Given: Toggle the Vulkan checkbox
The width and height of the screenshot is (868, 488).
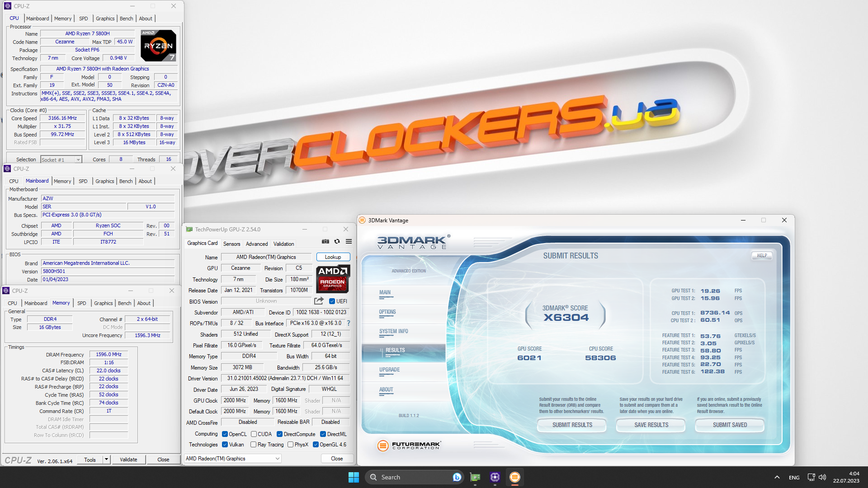Looking at the screenshot, I should click(225, 444).
